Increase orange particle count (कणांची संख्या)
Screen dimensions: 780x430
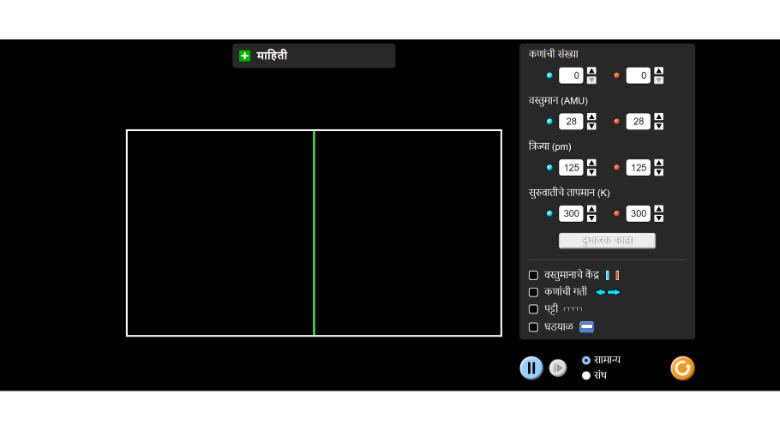(659, 71)
